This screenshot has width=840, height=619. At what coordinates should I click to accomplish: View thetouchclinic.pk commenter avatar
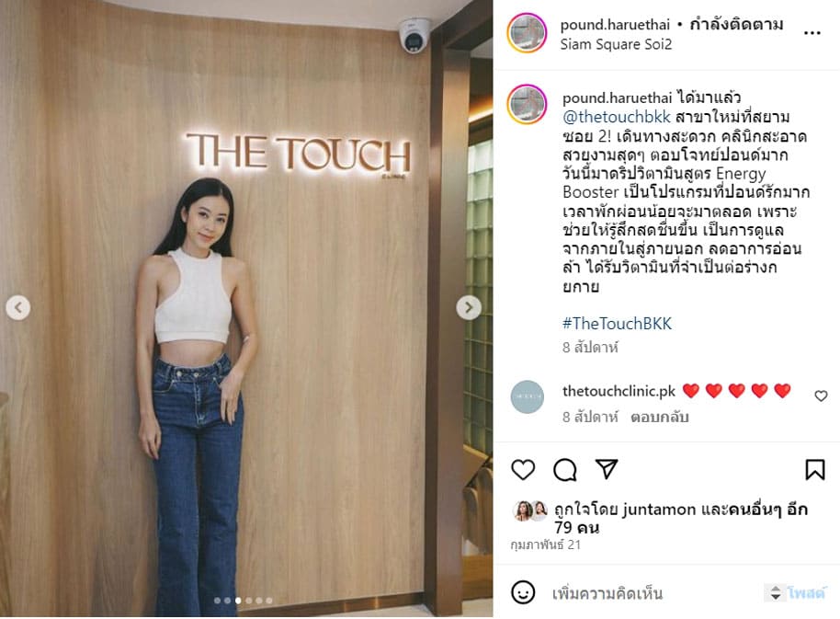pos(528,396)
